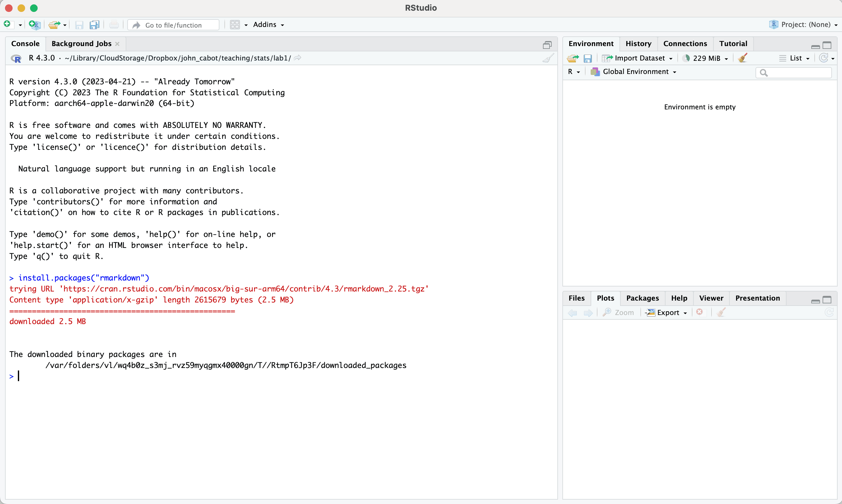Clear console with broom icon
Viewport: 842px width, 504px height.
(x=548, y=58)
